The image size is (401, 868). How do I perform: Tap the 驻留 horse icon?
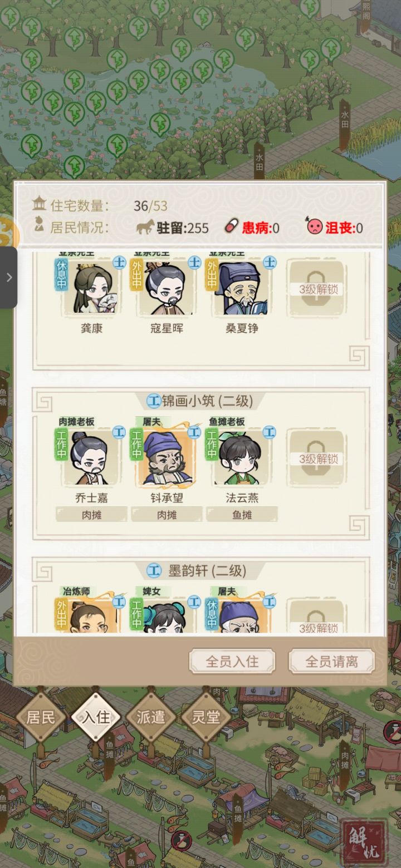click(x=145, y=227)
